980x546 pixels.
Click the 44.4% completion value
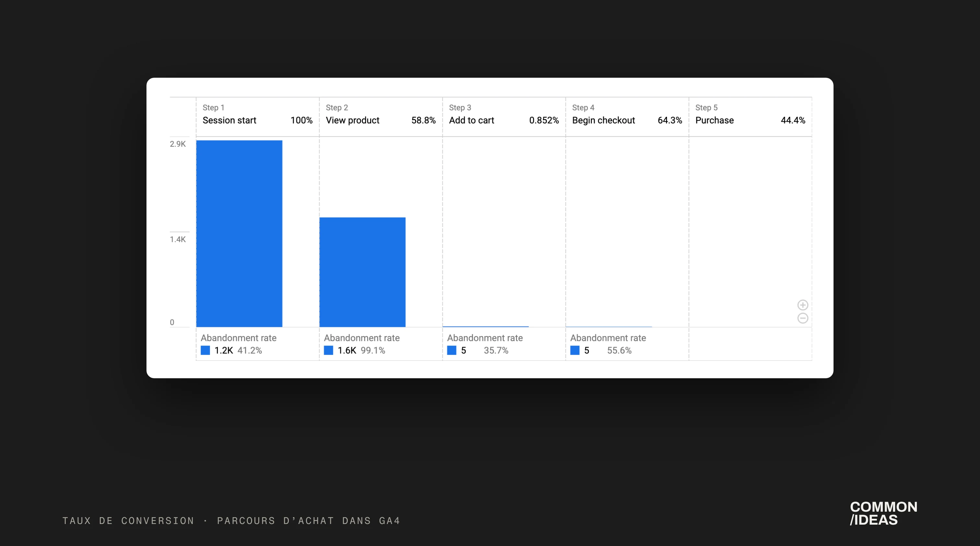793,120
